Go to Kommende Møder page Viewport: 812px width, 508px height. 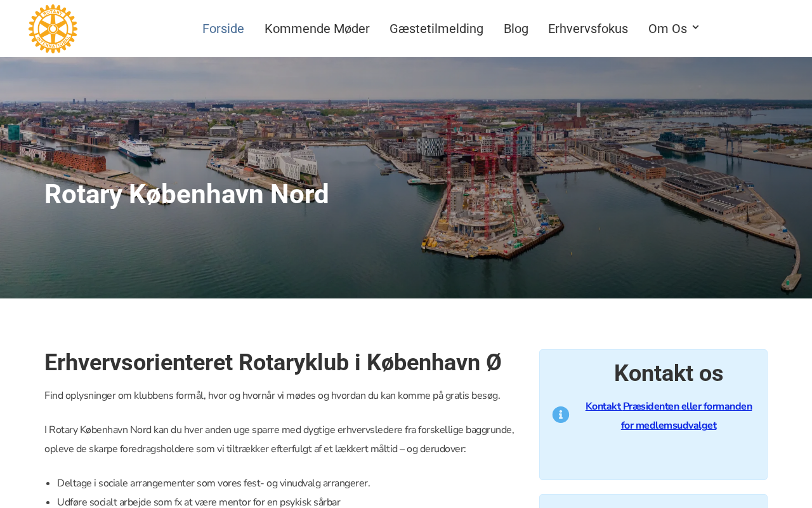point(317,29)
